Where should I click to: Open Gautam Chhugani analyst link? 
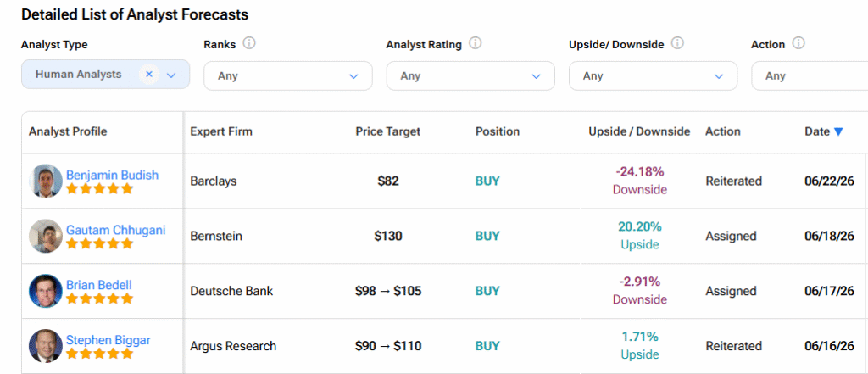[x=115, y=230]
